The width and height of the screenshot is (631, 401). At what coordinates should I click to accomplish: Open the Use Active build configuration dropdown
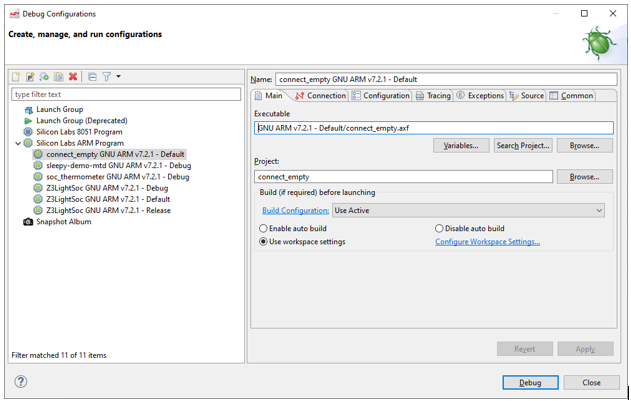point(468,211)
